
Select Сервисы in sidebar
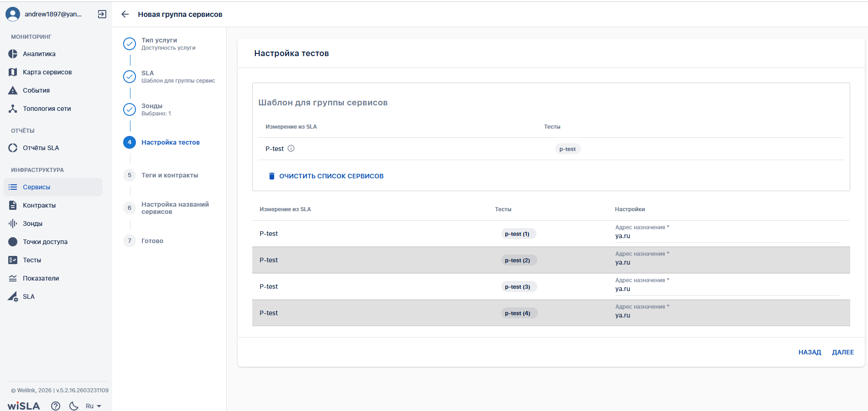53,187
